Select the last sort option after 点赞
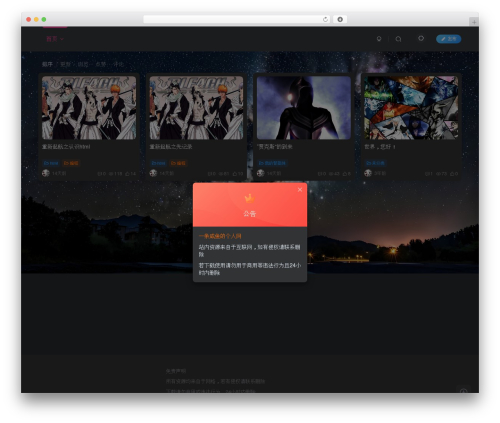 pos(118,64)
